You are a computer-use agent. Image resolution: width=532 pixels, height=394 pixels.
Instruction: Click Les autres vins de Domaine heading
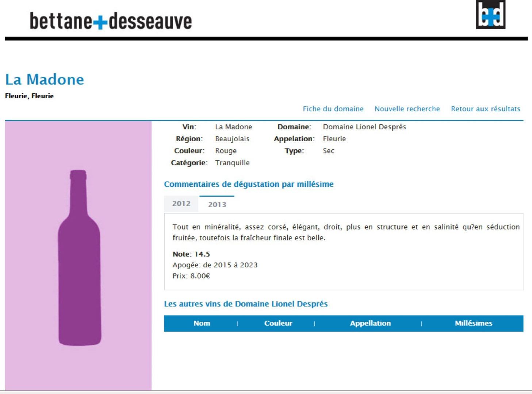pos(246,304)
